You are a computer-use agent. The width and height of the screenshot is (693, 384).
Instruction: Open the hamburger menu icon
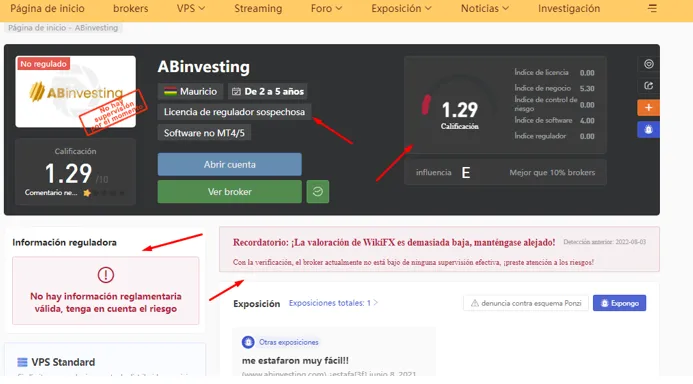(x=652, y=8)
